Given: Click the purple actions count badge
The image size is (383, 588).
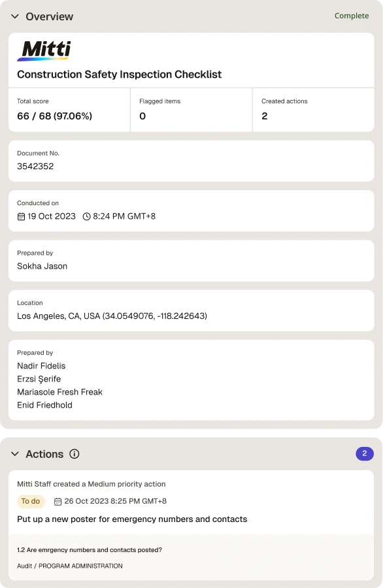Looking at the screenshot, I should point(364,454).
